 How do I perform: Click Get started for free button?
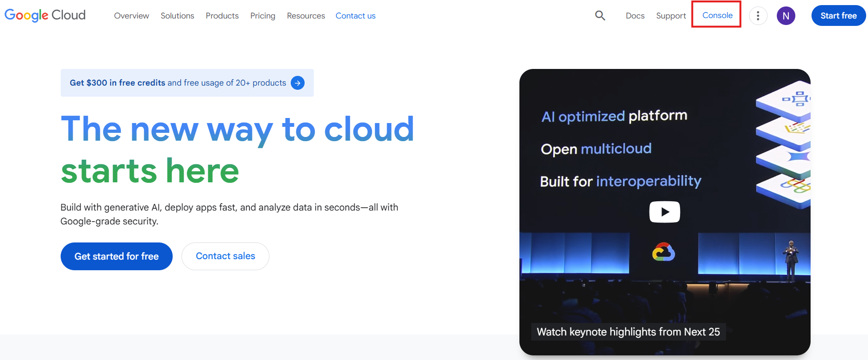tap(117, 256)
